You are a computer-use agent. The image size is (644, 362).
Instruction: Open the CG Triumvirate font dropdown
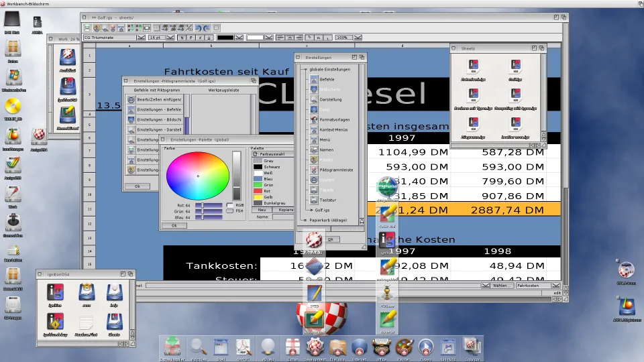pyautogui.click(x=140, y=38)
